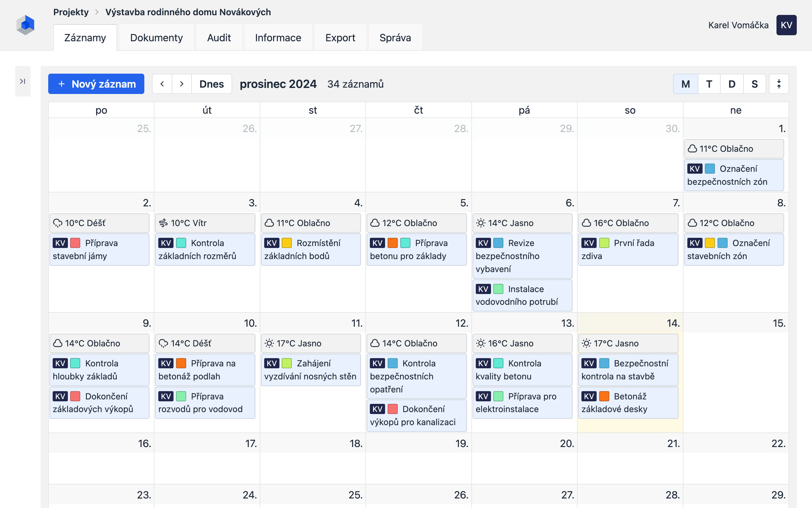
Task: Click wind icon in December 3 weather
Action: pyautogui.click(x=163, y=223)
